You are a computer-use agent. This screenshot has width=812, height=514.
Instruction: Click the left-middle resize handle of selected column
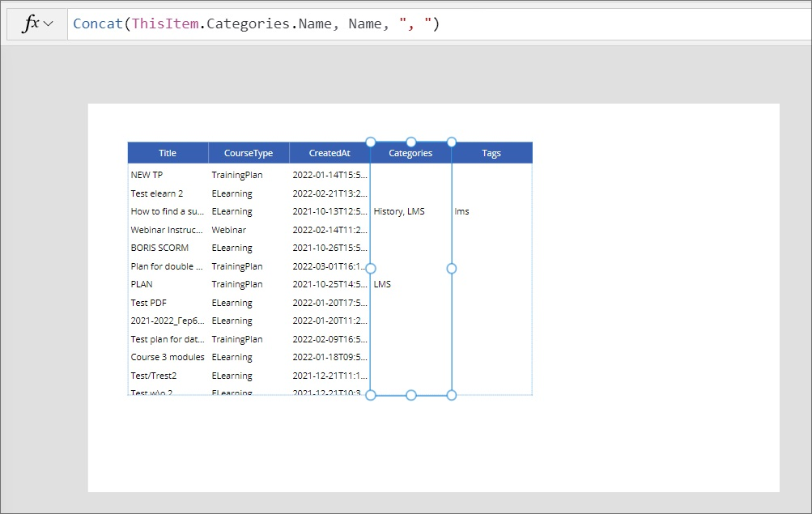pos(371,268)
